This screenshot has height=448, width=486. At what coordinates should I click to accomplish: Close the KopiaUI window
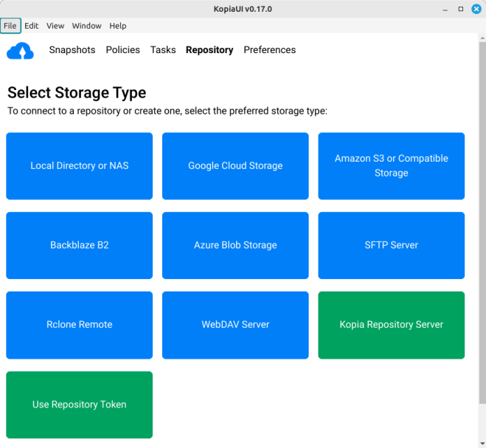pos(476,9)
